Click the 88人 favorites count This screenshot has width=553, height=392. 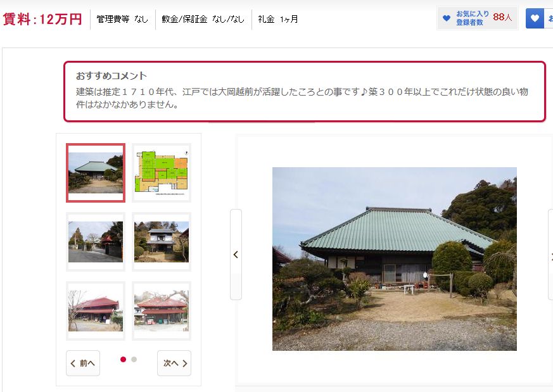pyautogui.click(x=502, y=17)
